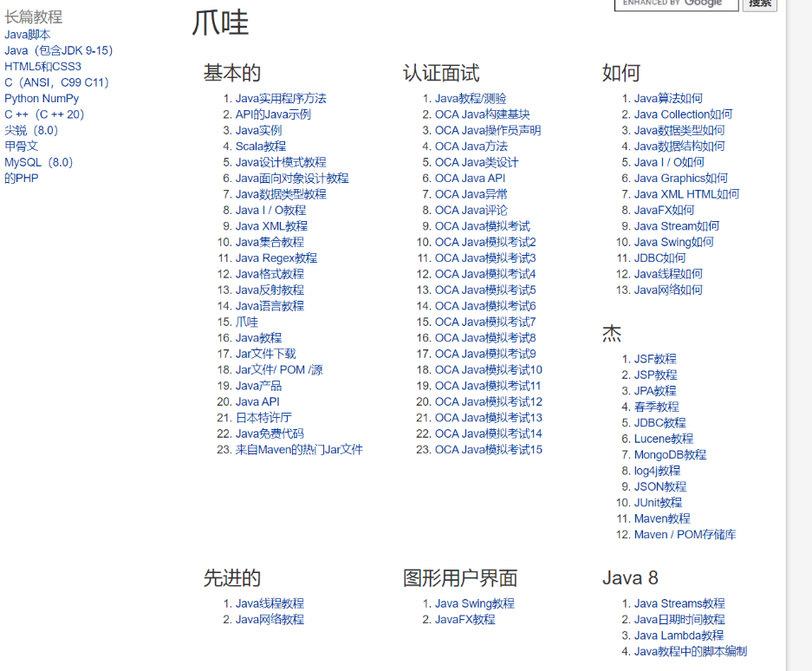Viewport: 812px width, 671px height.
Task: Open Java Stream如何 link
Action: (x=677, y=226)
